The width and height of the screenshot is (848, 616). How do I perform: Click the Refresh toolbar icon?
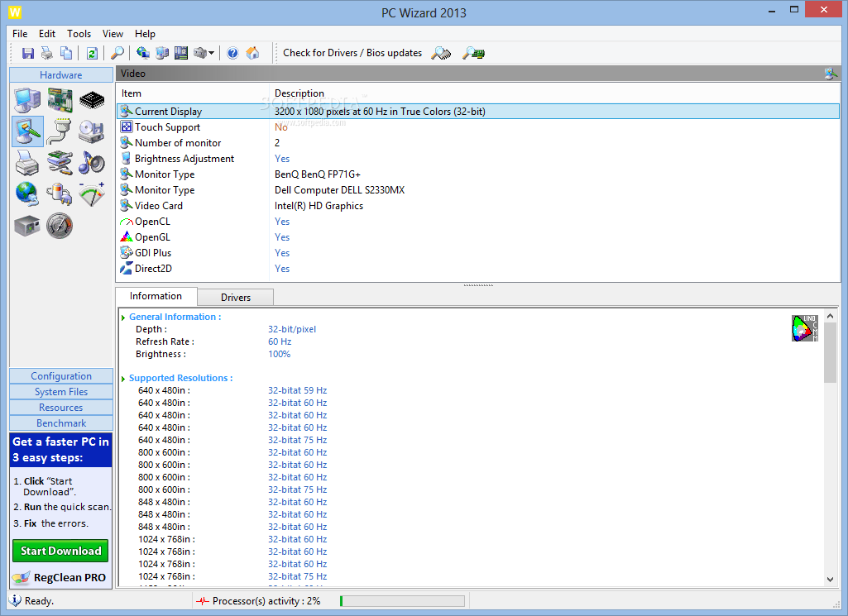tap(92, 53)
